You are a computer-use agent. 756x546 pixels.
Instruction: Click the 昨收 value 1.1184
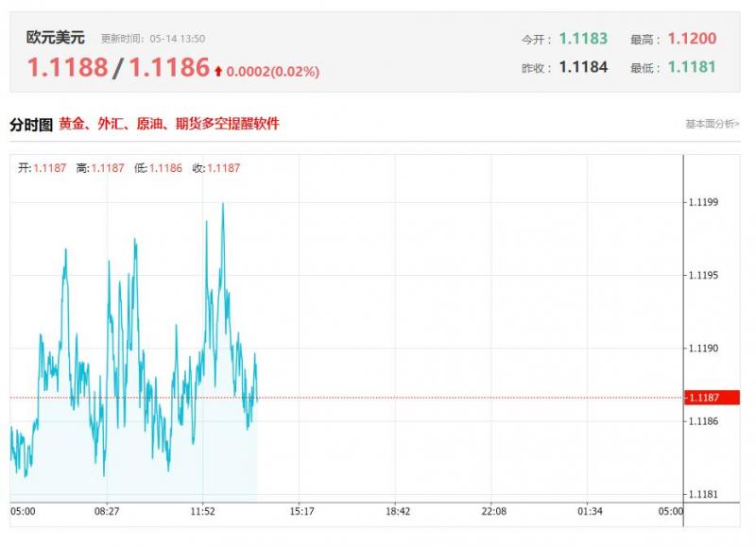pos(583,67)
